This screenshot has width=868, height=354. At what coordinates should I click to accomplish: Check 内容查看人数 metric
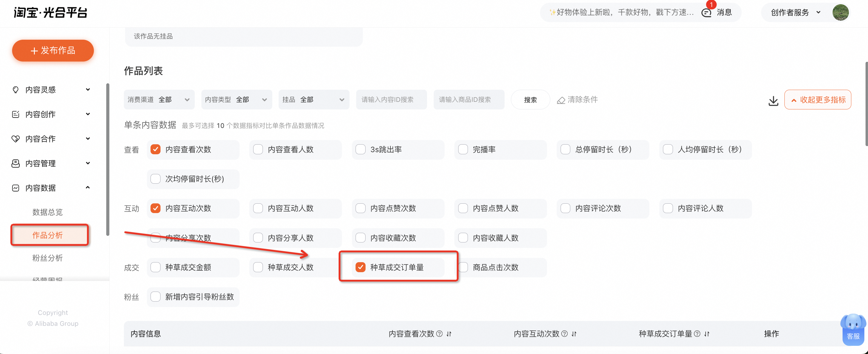tap(258, 149)
